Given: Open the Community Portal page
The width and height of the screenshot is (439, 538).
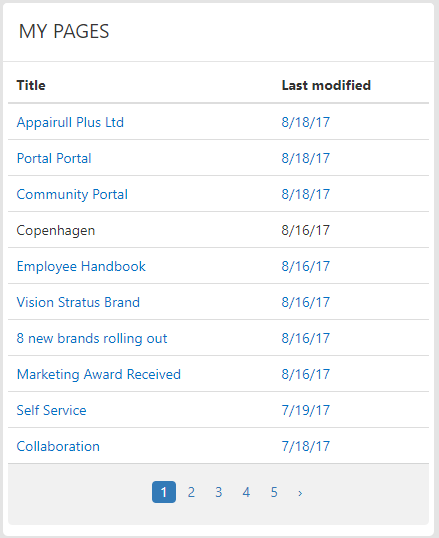Looking at the screenshot, I should point(72,195).
